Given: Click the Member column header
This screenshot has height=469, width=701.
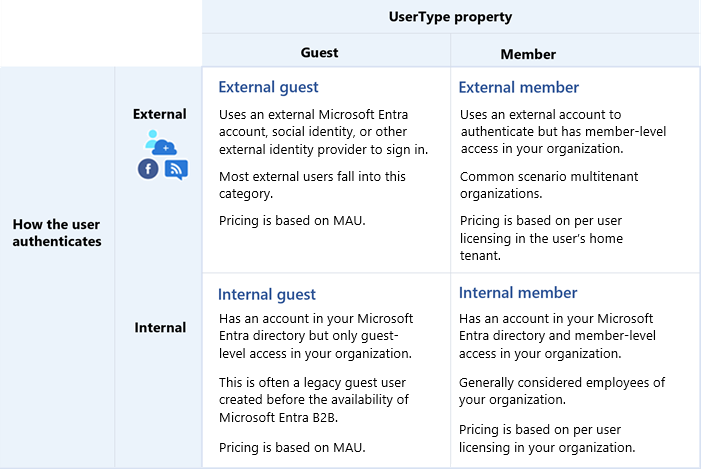Looking at the screenshot, I should coord(528,54).
